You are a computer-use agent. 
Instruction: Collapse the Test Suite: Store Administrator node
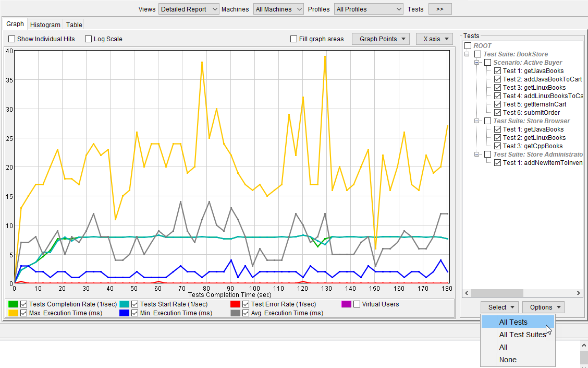click(477, 155)
